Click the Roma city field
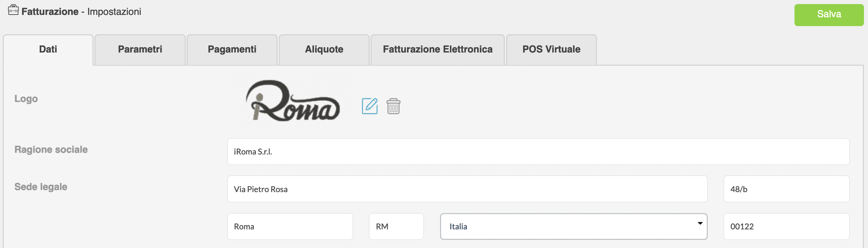This screenshot has width=868, height=248. tap(290, 226)
